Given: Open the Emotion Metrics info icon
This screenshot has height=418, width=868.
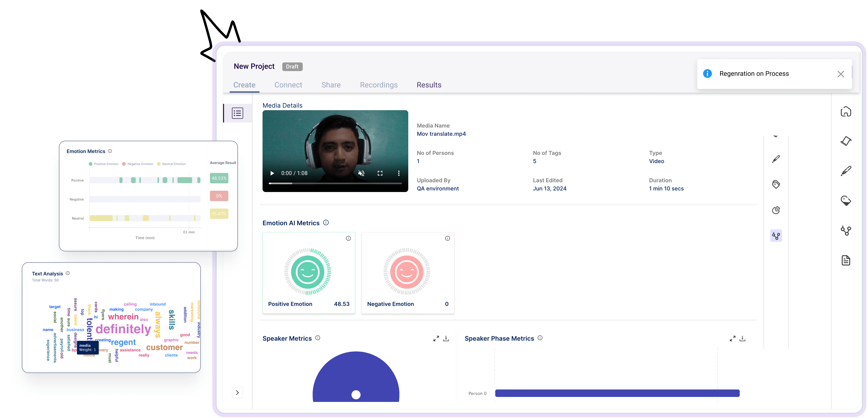Looking at the screenshot, I should click(110, 151).
